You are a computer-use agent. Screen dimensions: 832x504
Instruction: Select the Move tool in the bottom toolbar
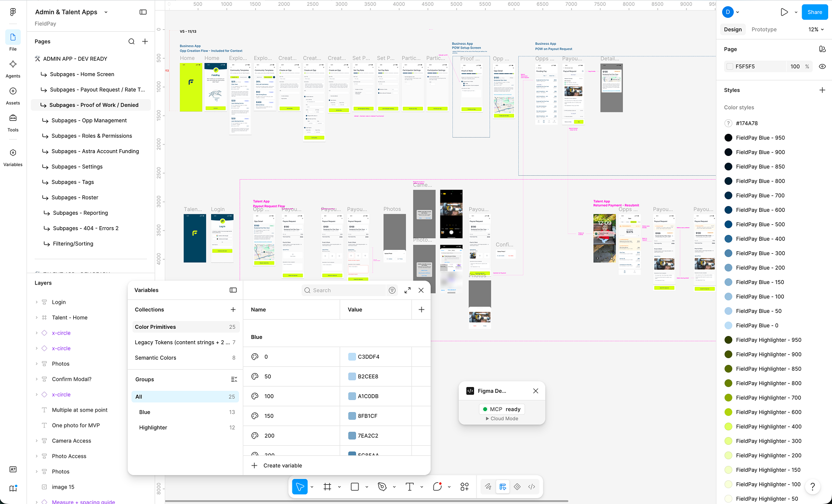click(300, 487)
